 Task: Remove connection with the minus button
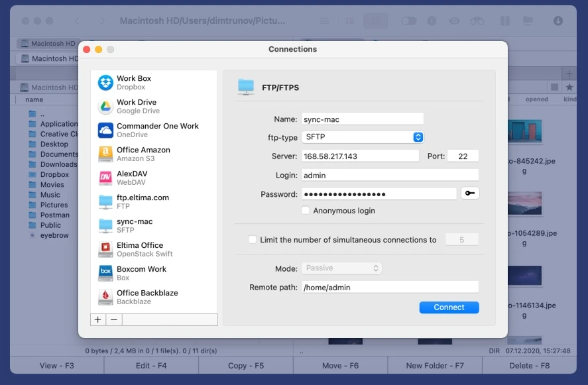pos(114,319)
